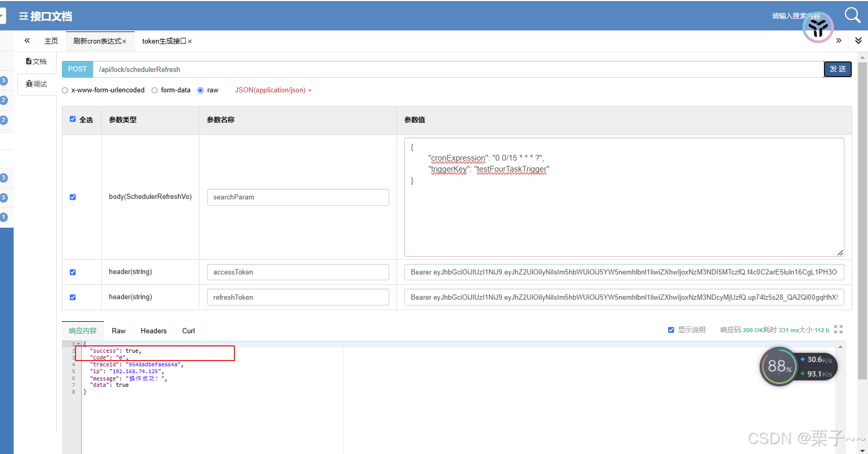Switch to the 刷新cron表达式 tab
The height and width of the screenshot is (454, 868).
point(97,41)
